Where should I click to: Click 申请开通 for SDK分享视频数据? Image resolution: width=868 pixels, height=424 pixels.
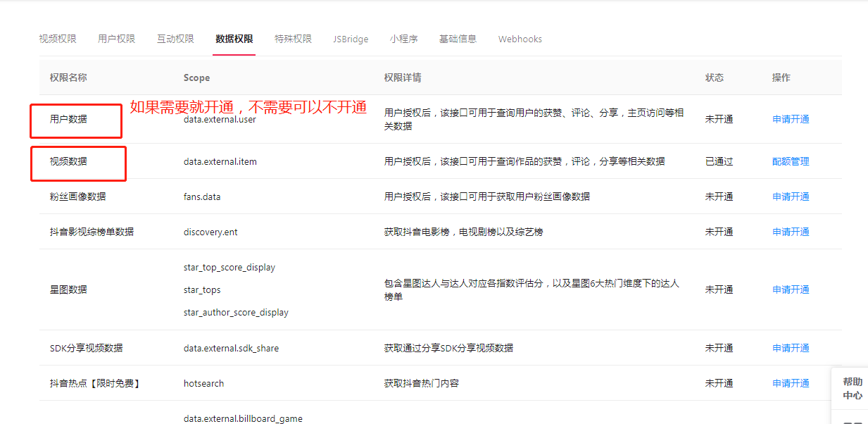coord(791,348)
